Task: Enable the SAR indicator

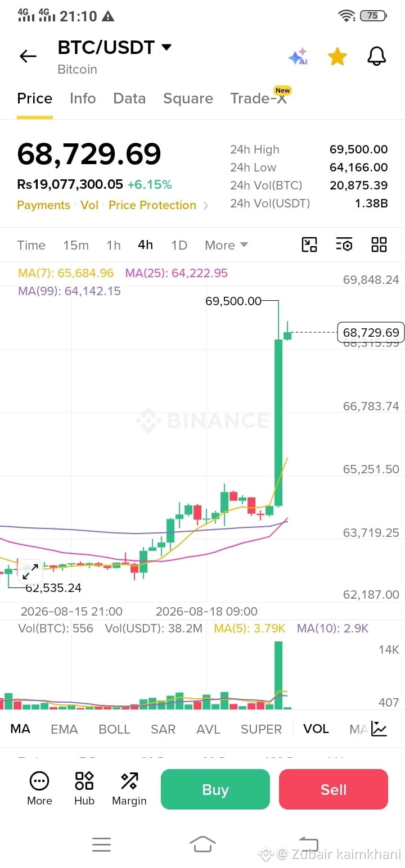Action: [163, 729]
